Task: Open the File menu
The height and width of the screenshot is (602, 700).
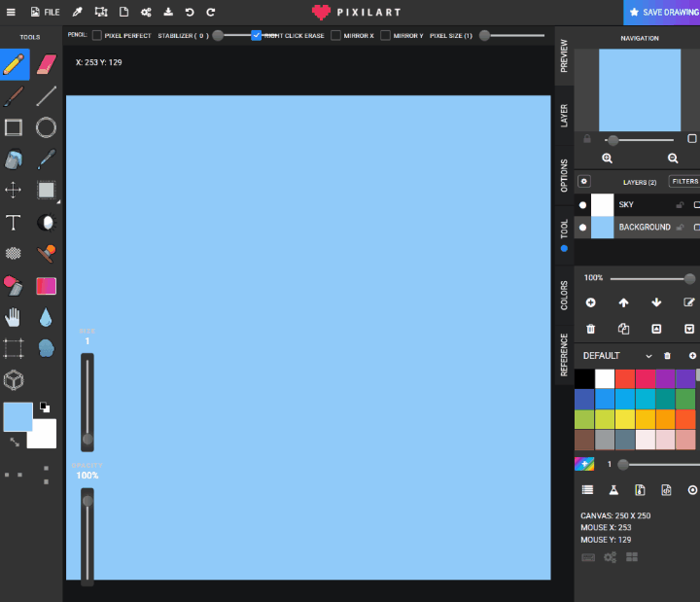Action: [45, 12]
